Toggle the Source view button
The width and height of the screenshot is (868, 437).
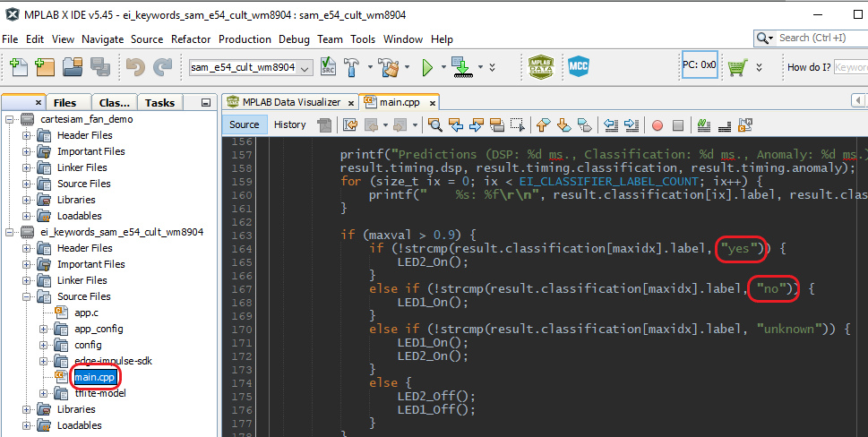tap(244, 124)
